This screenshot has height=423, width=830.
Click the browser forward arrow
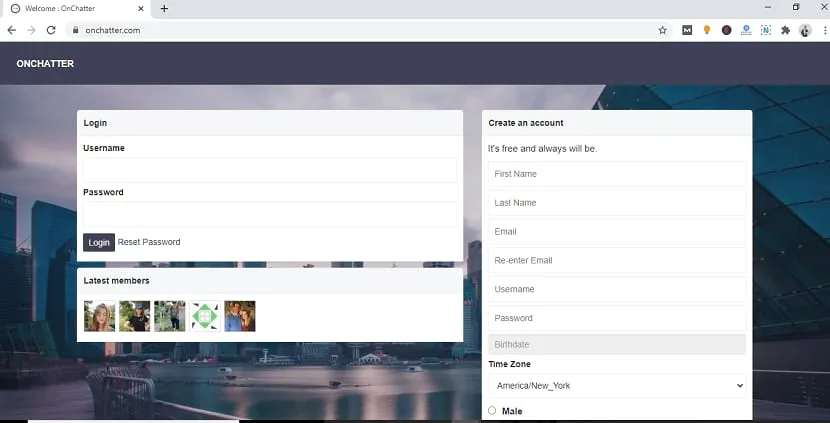tap(31, 30)
